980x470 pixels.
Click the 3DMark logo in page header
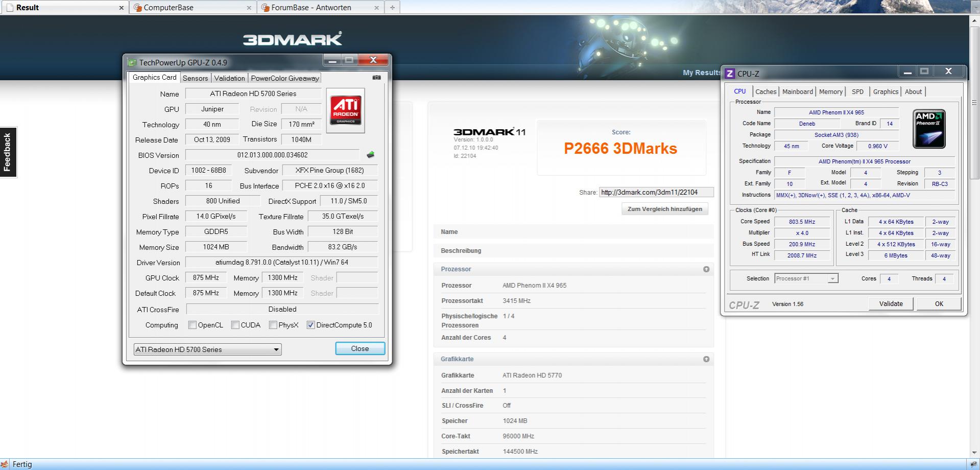(x=292, y=39)
